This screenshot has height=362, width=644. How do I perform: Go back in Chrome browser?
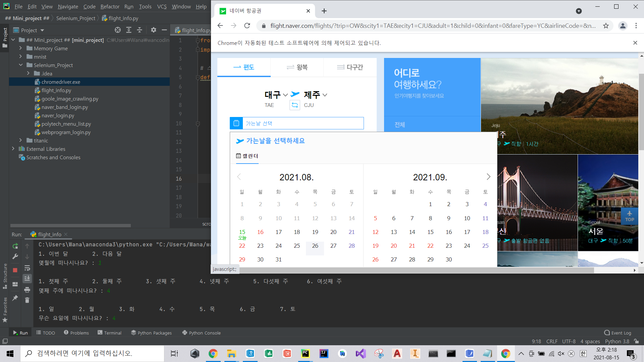220,26
